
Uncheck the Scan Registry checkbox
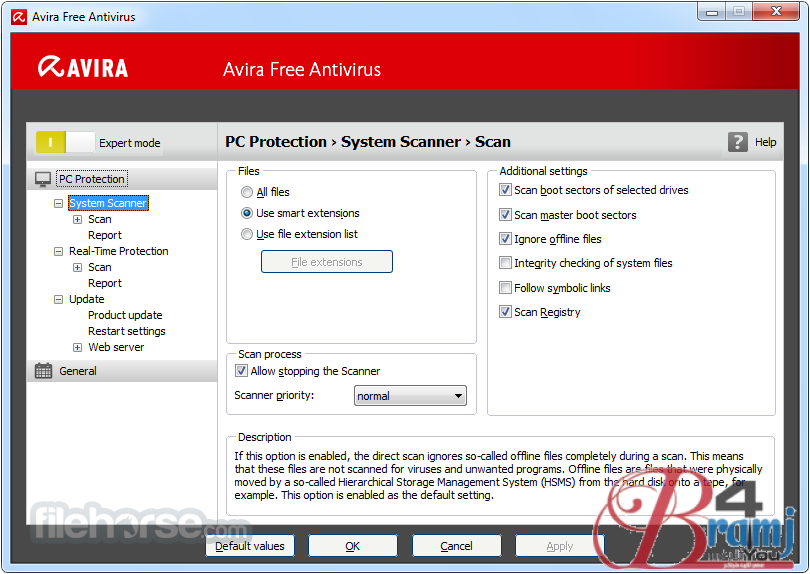(505, 312)
